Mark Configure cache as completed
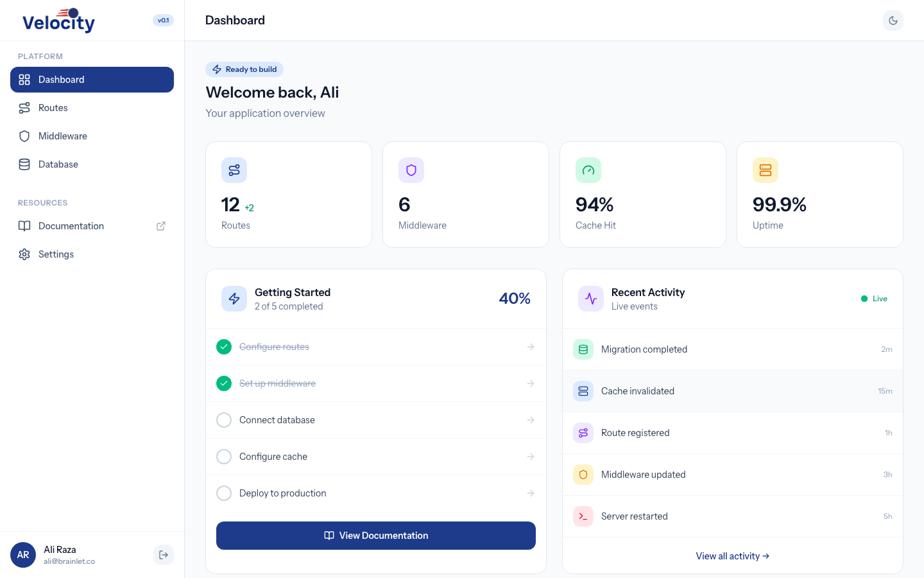The width and height of the screenshot is (924, 578). coord(224,456)
